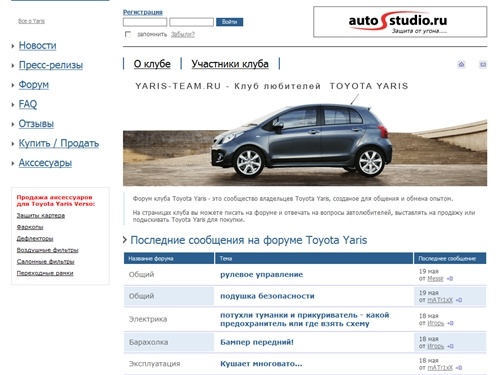500x375 pixels.
Task: Click the Последнее сообщение column header
Action: pos(450,258)
